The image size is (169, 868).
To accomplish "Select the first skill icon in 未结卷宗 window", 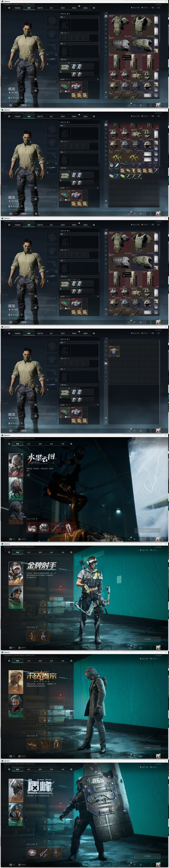I will [x=32, y=744].
